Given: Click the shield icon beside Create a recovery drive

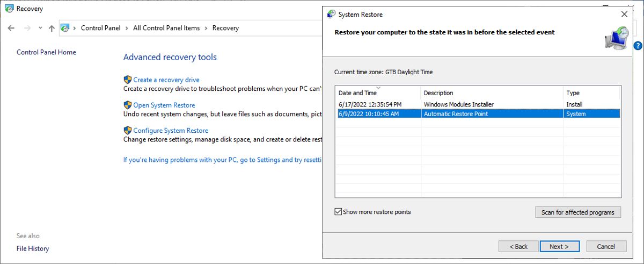Looking at the screenshot, I should coord(128,80).
